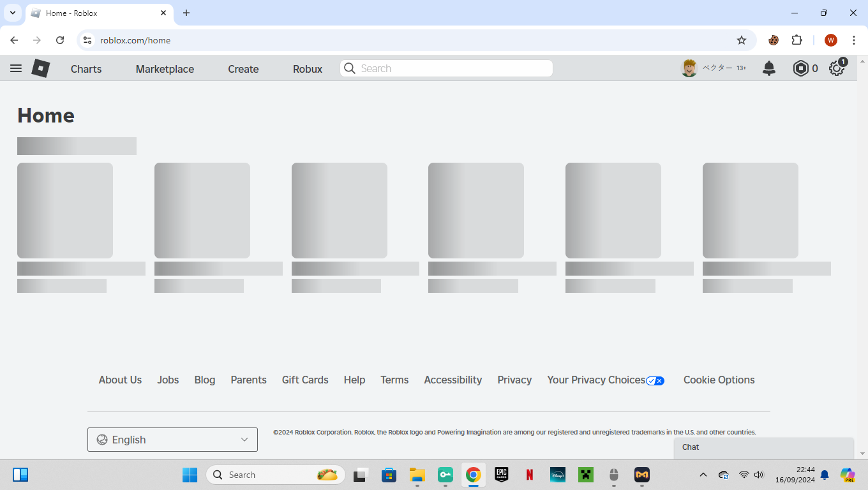This screenshot has height=490, width=868.
Task: Open the Chat panel
Action: click(764, 447)
